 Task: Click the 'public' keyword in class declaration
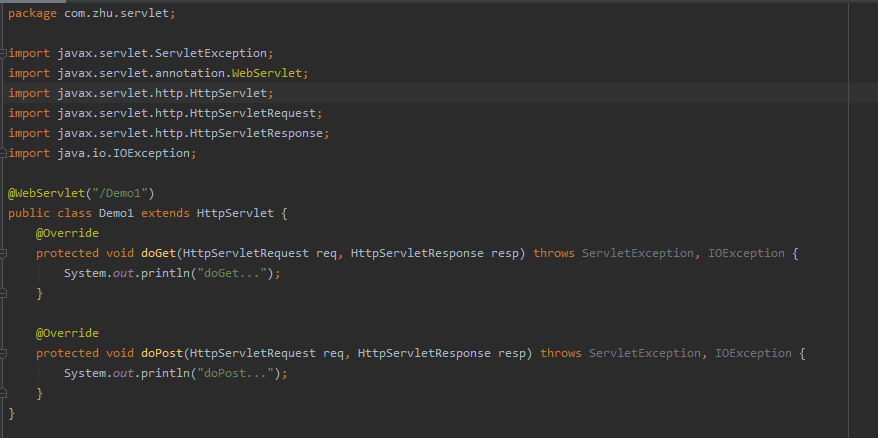pyautogui.click(x=29, y=213)
